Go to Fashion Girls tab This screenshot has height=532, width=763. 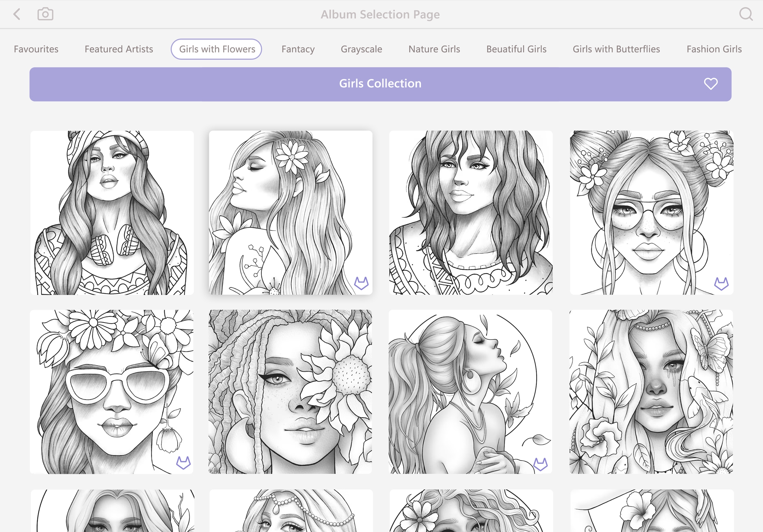(x=714, y=49)
